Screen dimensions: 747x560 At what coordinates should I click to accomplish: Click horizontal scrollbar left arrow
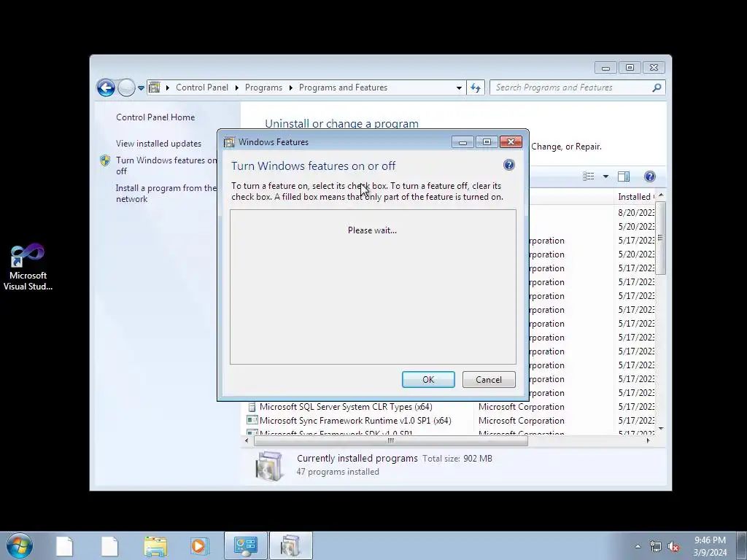point(247,441)
